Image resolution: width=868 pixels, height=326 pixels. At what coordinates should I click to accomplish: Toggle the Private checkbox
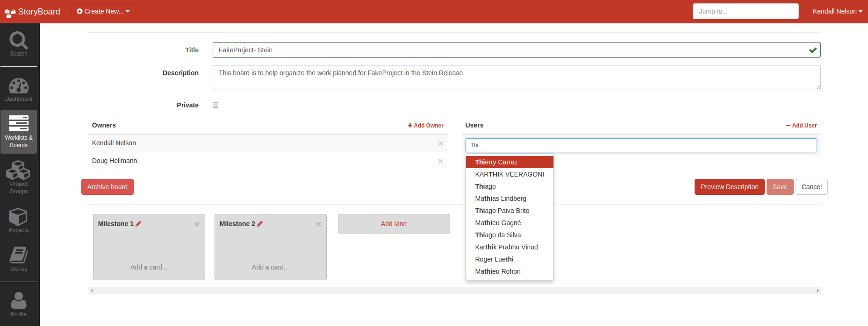215,105
